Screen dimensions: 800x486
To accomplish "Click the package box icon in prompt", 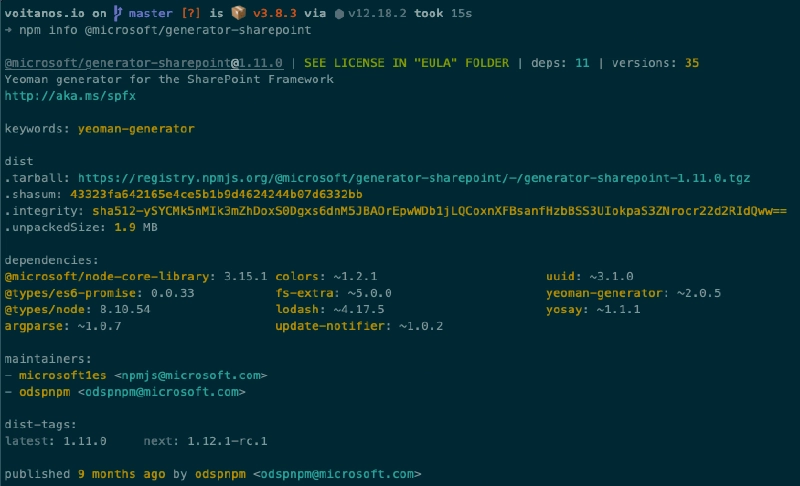I will 238,13.
